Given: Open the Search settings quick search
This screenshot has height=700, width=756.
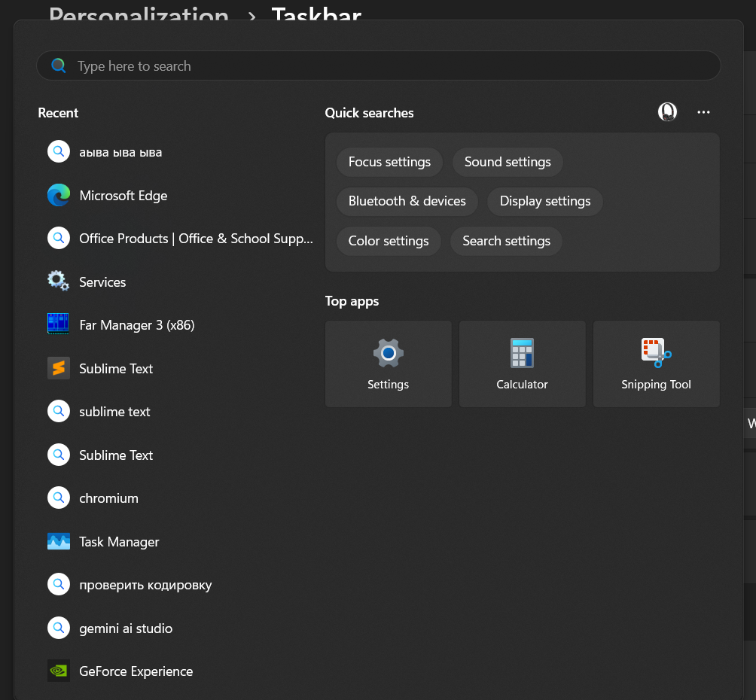Looking at the screenshot, I should (506, 241).
